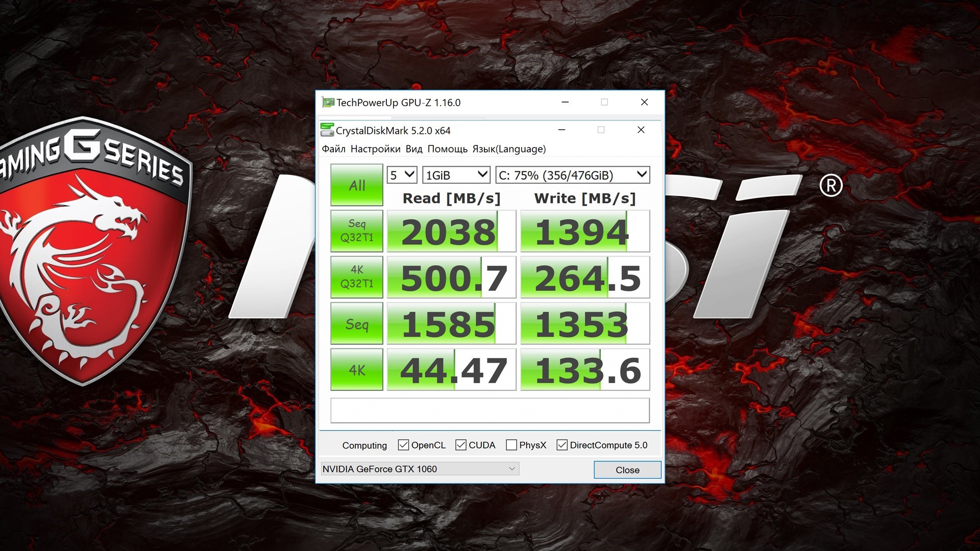Click the 4K Q32T1 read result 500.7
The image size is (980, 551).
tap(451, 277)
